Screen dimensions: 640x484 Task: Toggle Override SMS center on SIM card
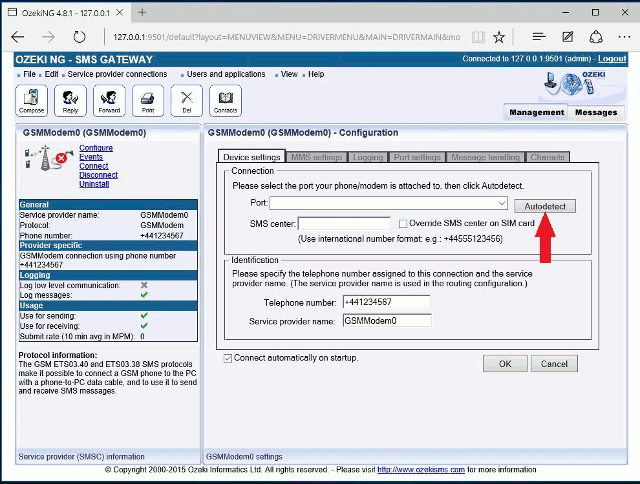[x=403, y=224]
